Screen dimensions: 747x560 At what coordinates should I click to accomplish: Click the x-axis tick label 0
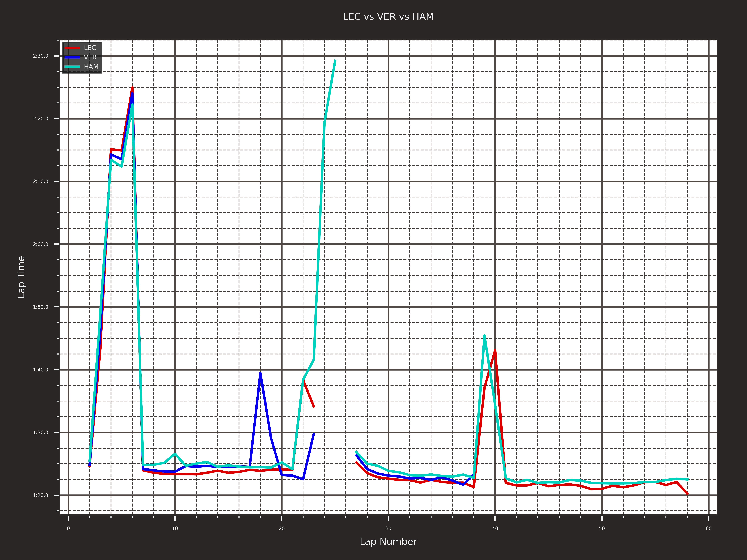(x=68, y=529)
